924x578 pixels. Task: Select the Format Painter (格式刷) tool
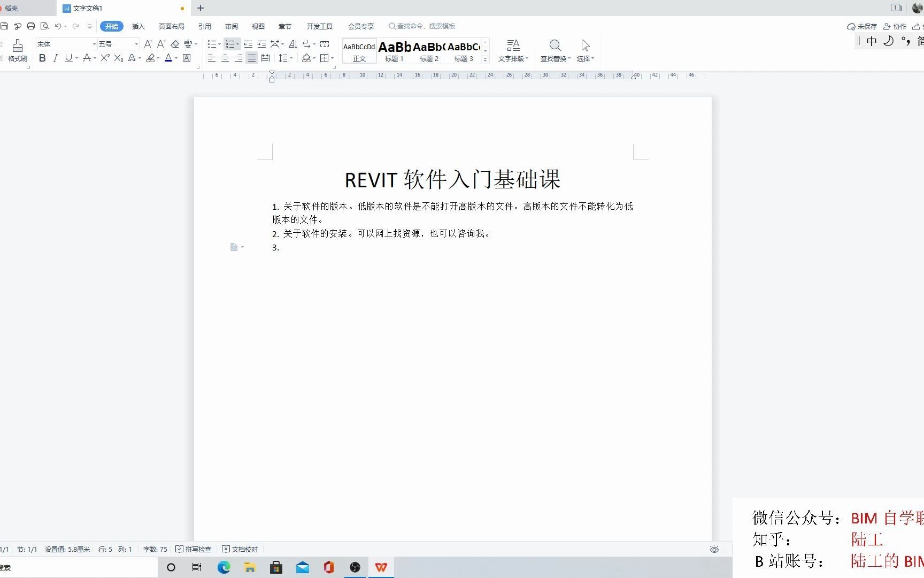point(17,51)
